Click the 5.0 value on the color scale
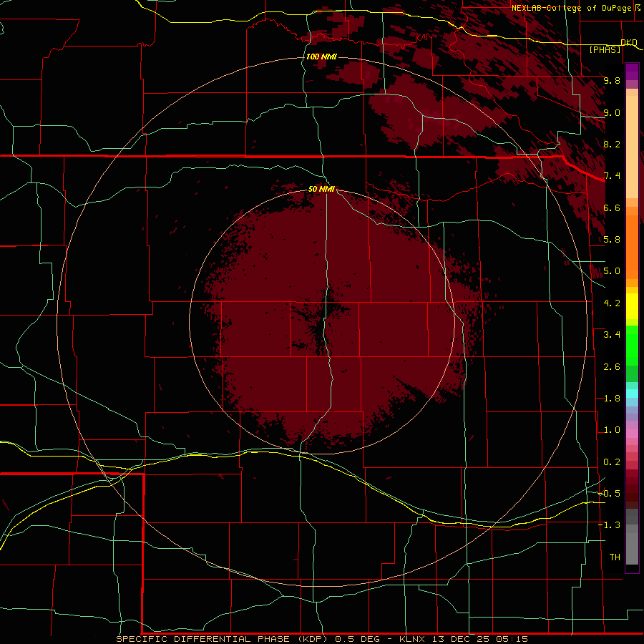The width and height of the screenshot is (644, 644). 612,271
